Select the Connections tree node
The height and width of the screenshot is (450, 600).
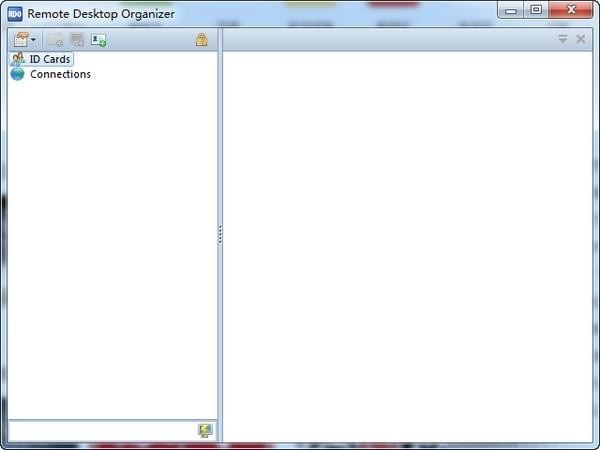click(x=51, y=74)
